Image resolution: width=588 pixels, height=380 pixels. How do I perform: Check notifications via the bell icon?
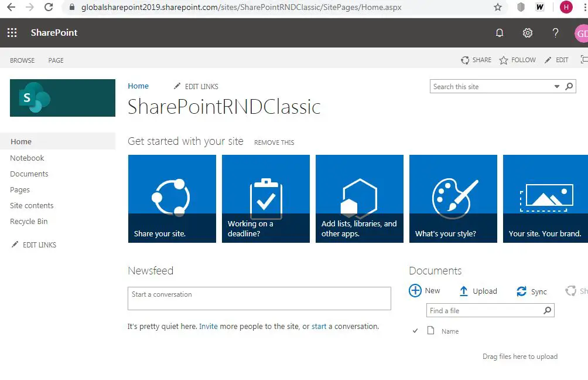point(500,33)
